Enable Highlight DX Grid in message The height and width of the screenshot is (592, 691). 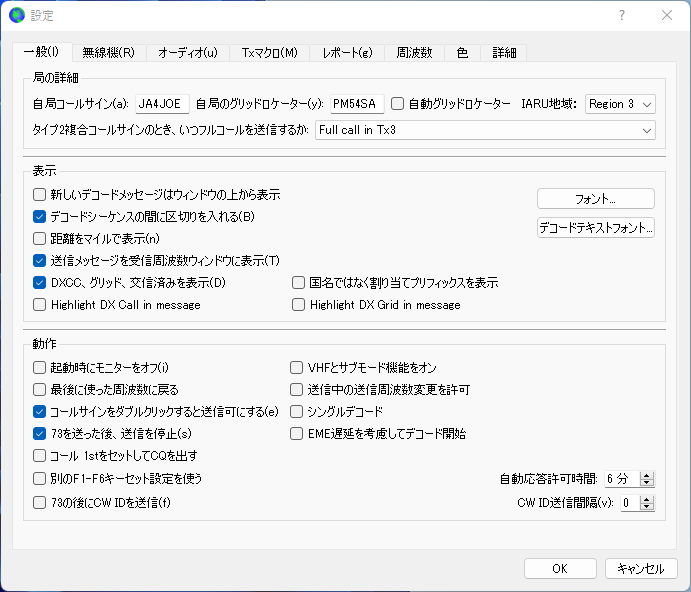[x=298, y=305]
